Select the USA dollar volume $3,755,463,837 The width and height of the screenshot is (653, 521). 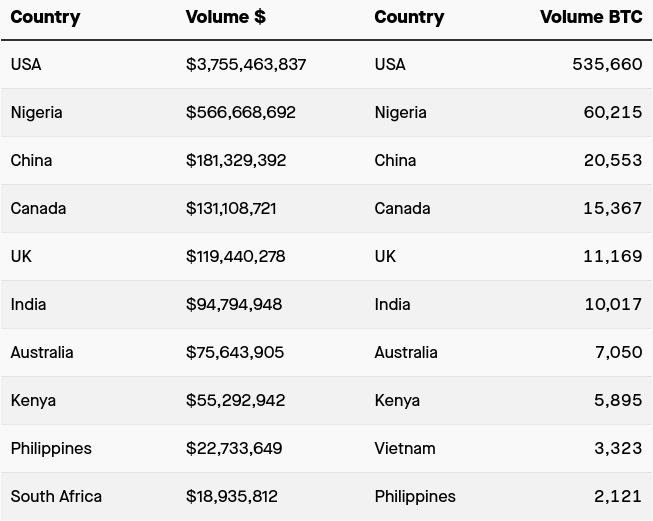[x=246, y=64]
